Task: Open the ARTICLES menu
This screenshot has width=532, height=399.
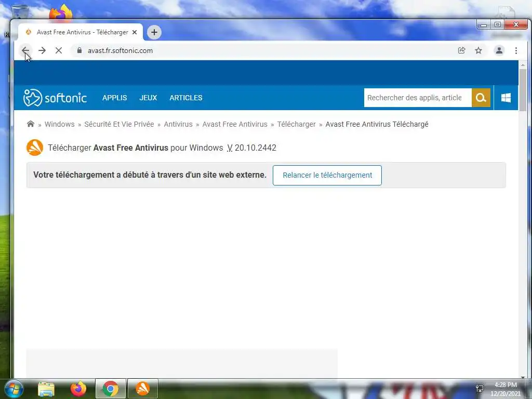Action: [x=186, y=98]
